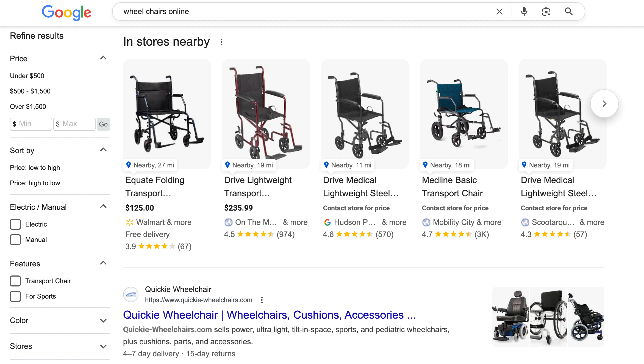Collapse the Price filter section
Image resolution: width=644 pixels, height=364 pixels.
103,57
